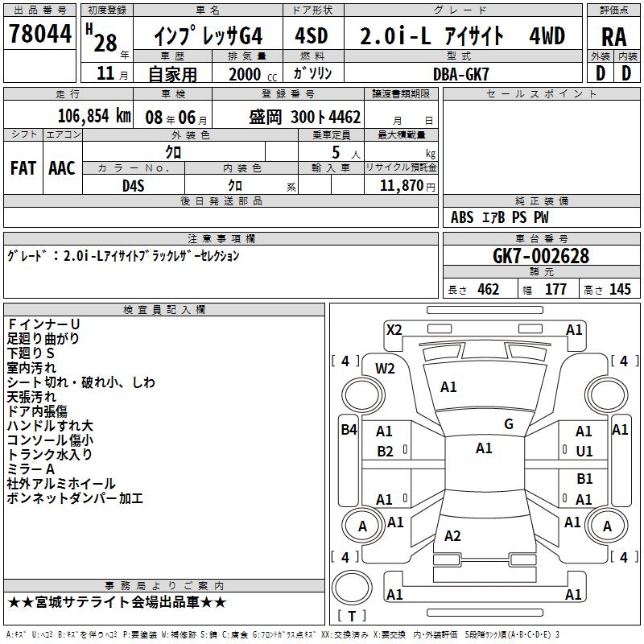The image size is (644, 644).
Task: Click inspector note ドア内張傷
Action: [37, 411]
